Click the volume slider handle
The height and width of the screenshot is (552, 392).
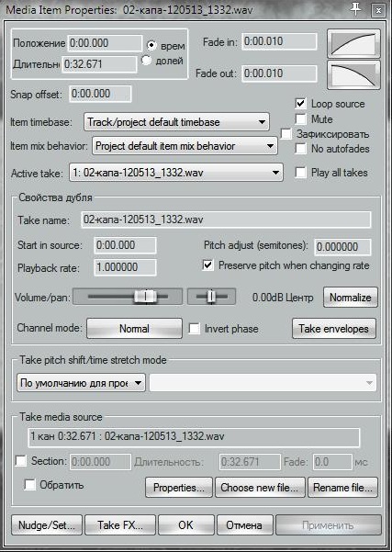[x=145, y=297]
